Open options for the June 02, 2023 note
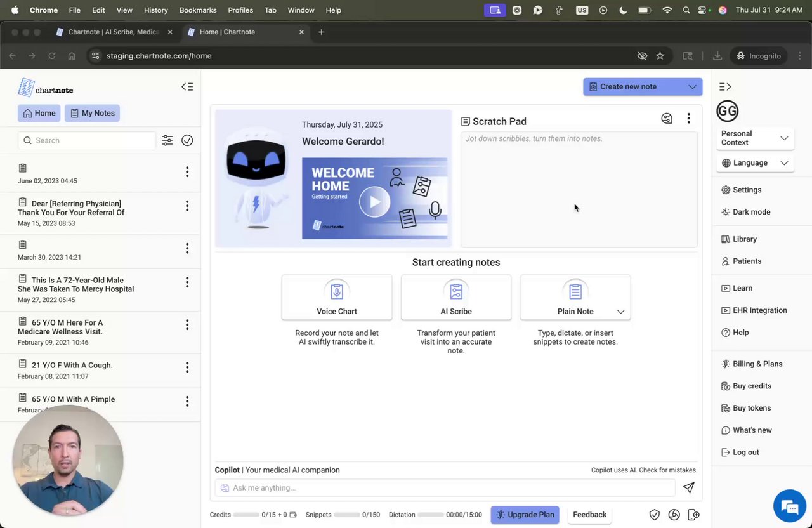 187,172
